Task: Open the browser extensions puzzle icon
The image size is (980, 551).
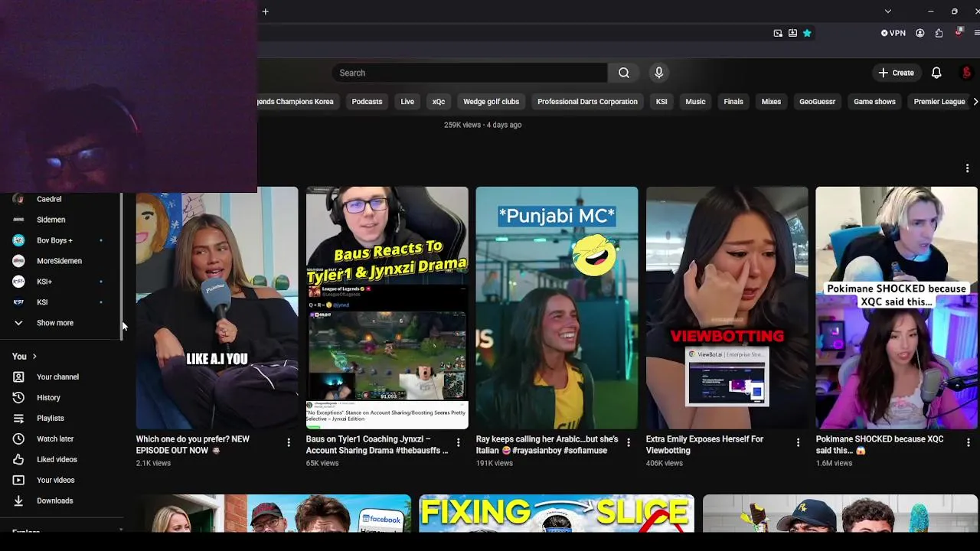Action: coord(939,33)
